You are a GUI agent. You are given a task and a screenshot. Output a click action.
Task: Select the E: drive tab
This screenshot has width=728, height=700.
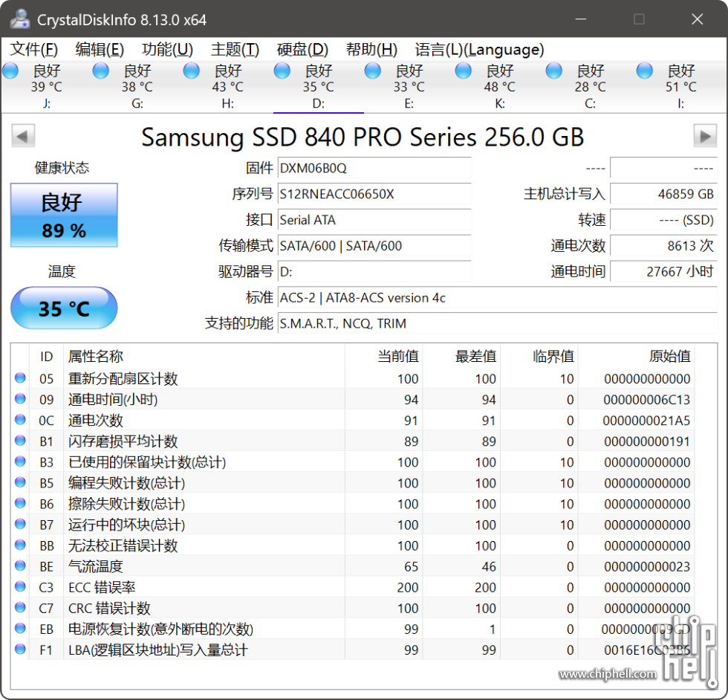pos(409,86)
